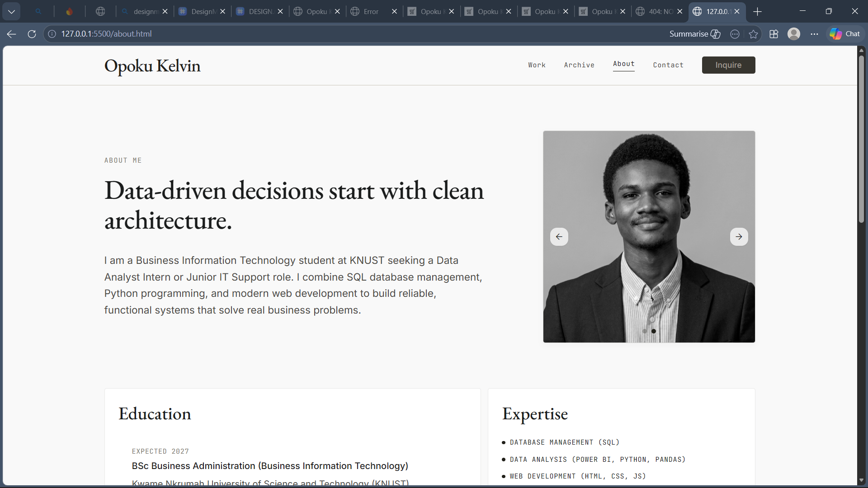Switch to the pinned globe tab
The image size is (868, 488).
pyautogui.click(x=100, y=12)
